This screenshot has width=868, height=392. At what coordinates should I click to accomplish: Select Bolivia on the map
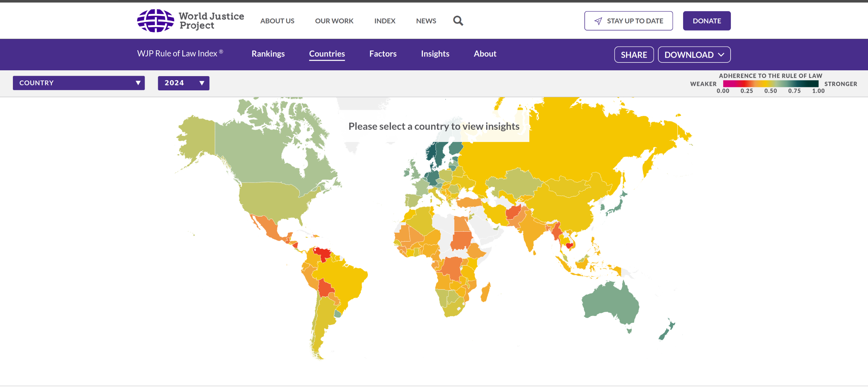tap(325, 288)
